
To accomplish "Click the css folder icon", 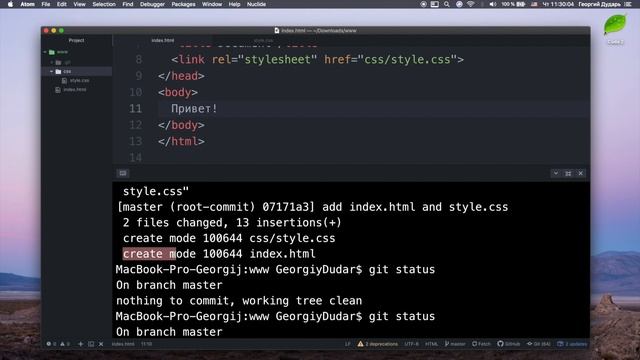I will tap(58, 71).
